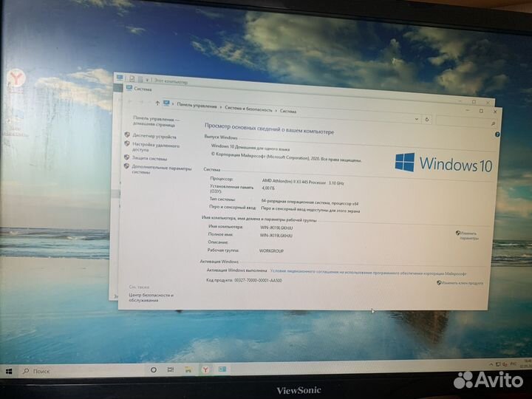Click the volume icon in system tray
Screen dimensions: 532x399
[505, 364]
